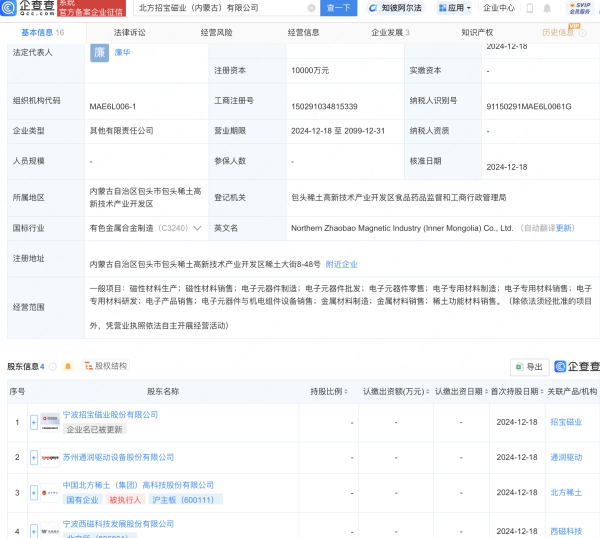
Task: Switch to 基本信息 tab
Action: pyautogui.click(x=43, y=33)
